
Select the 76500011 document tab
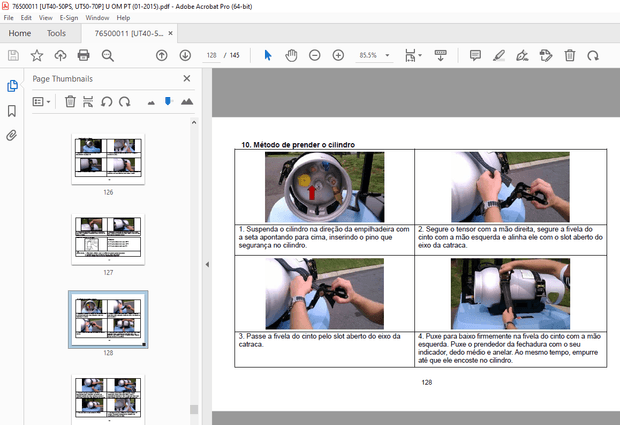[129, 33]
